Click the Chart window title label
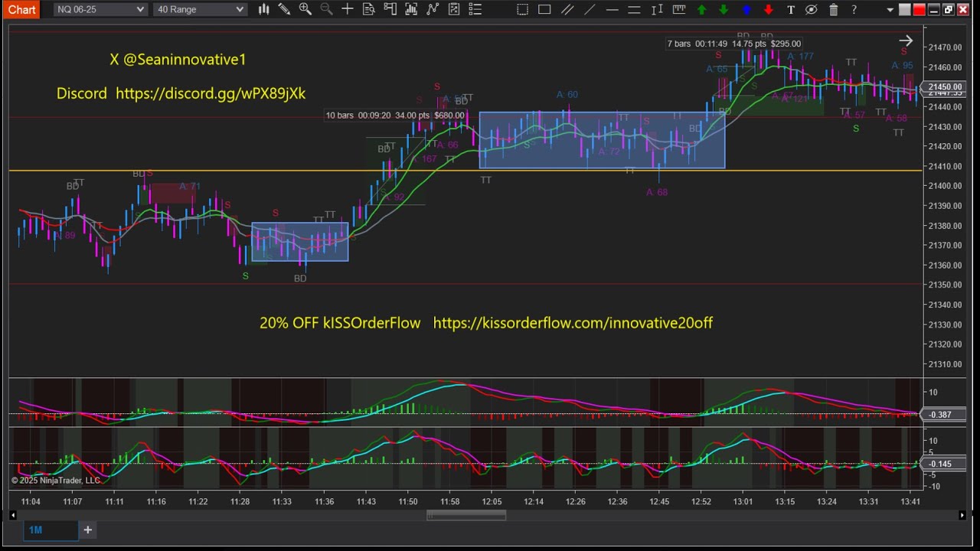The height and width of the screenshot is (551, 980). pyautogui.click(x=21, y=9)
